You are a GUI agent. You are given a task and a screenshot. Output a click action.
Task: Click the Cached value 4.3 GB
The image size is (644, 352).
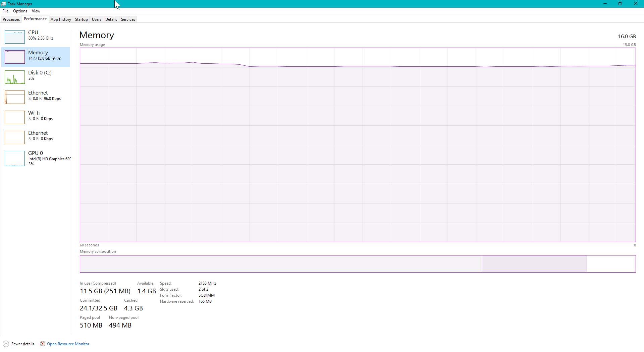coord(133,308)
